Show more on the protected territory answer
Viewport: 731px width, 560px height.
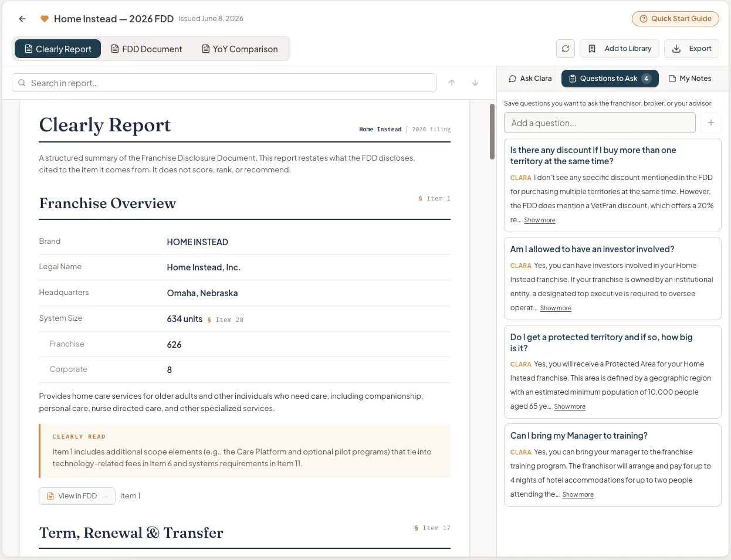click(570, 407)
